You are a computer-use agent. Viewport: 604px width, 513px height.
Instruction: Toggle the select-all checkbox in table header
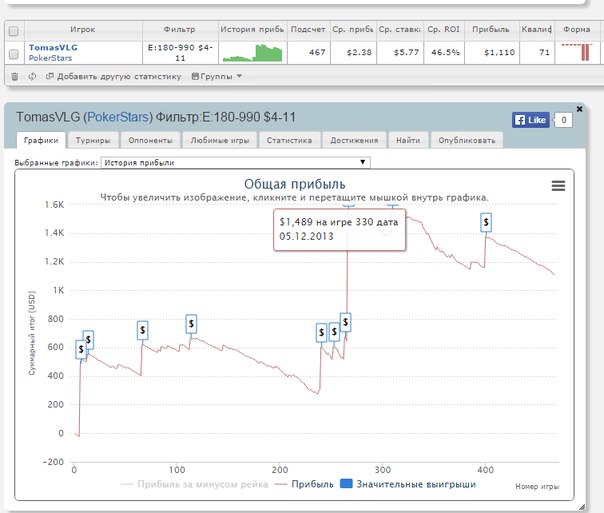coord(13,30)
